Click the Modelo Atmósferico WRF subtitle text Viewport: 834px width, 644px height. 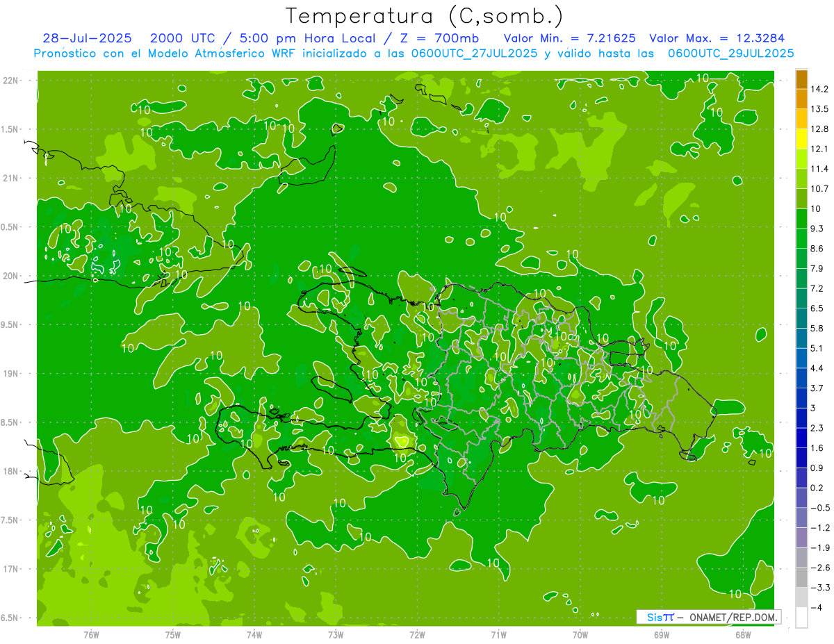(x=222, y=53)
